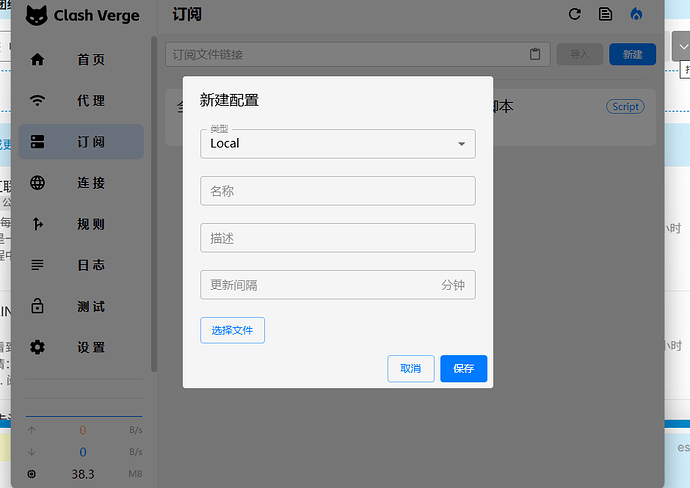This screenshot has width=690, height=488.
Task: Go to 日志 menu item
Action: (x=81, y=265)
